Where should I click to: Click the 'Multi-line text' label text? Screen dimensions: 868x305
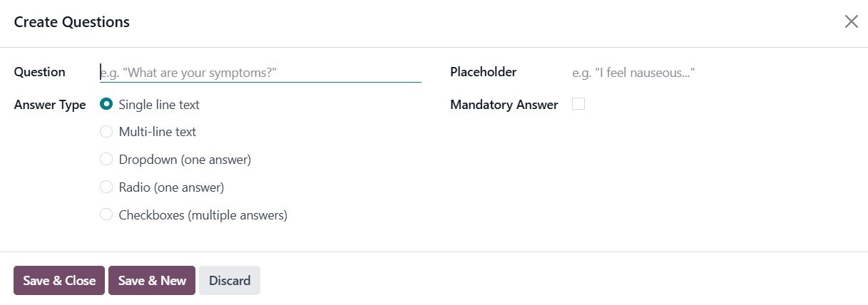[x=158, y=132]
